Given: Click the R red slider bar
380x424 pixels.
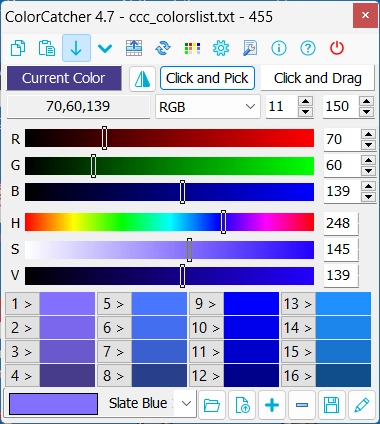Looking at the screenshot, I should point(169,138).
